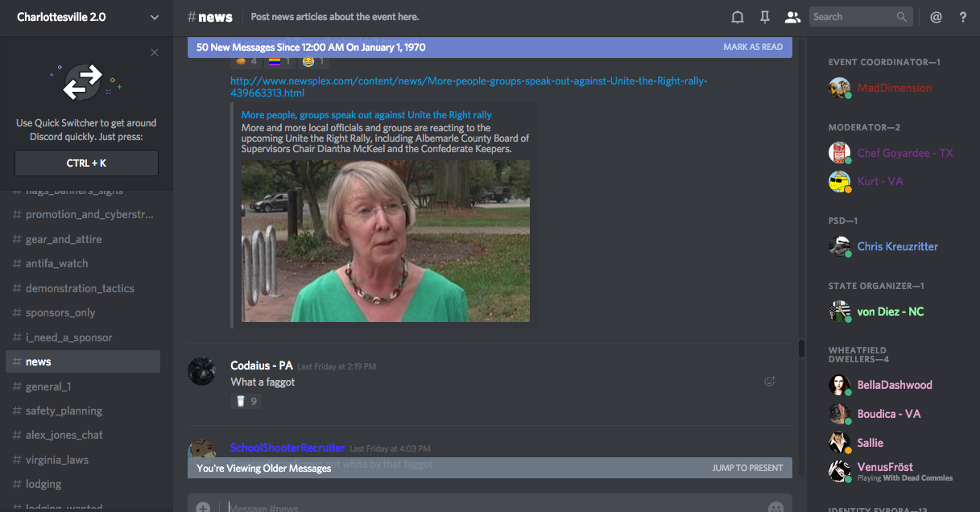980x512 pixels.
Task: Click the add reaction smiley icon
Action: 769,382
